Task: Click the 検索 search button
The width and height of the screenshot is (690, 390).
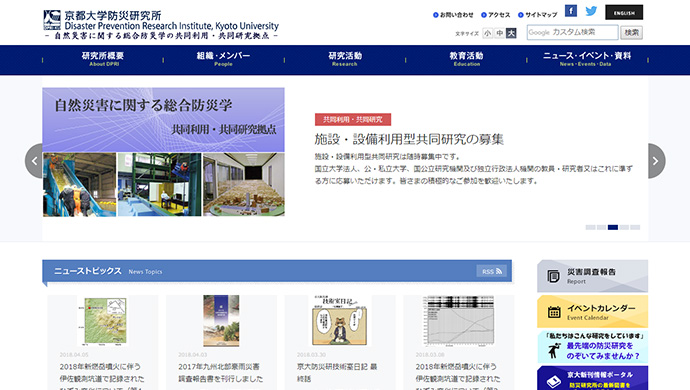Action: pos(631,33)
